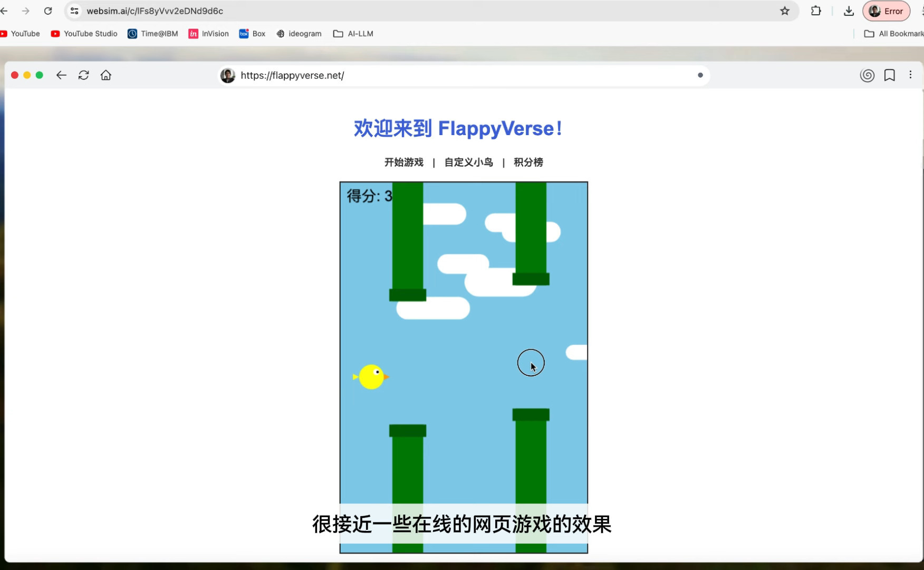
Task: Open the websim three-dot menu
Action: click(911, 75)
